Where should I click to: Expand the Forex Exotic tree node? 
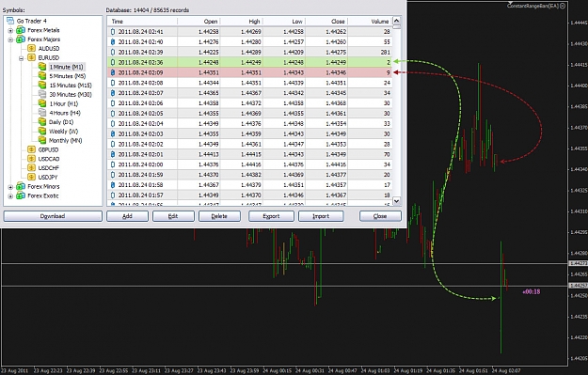[10, 195]
